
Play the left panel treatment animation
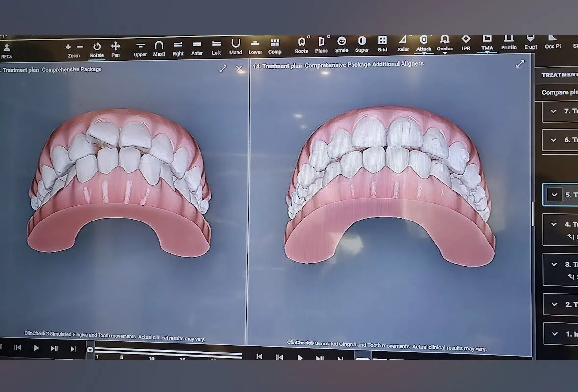coord(36,348)
